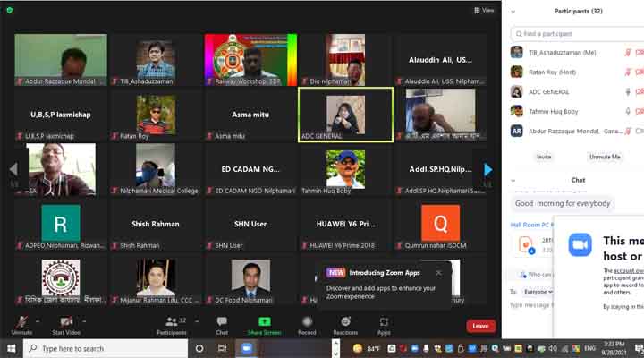Click the Find a participant search field
The width and height of the screenshot is (644, 358).
pyautogui.click(x=577, y=34)
